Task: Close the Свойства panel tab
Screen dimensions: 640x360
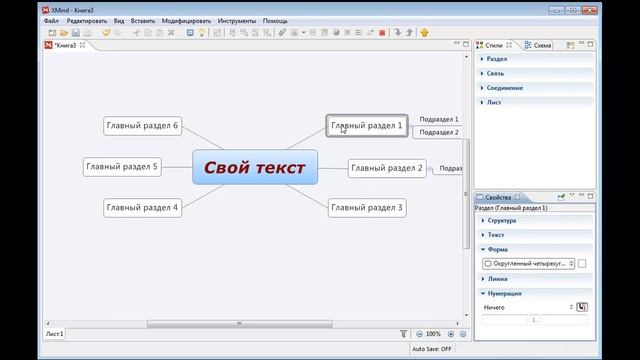Action: coord(518,197)
